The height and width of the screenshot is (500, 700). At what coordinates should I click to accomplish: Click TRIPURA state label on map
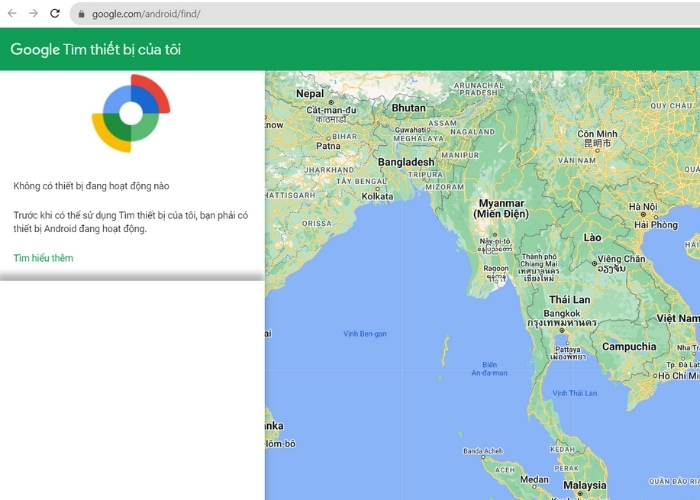pos(425,175)
